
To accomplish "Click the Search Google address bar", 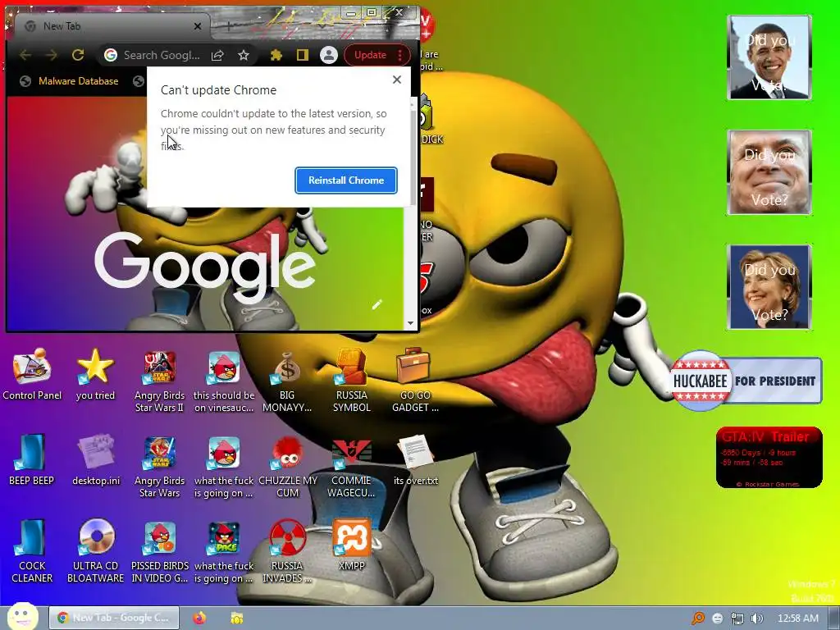I will (162, 55).
